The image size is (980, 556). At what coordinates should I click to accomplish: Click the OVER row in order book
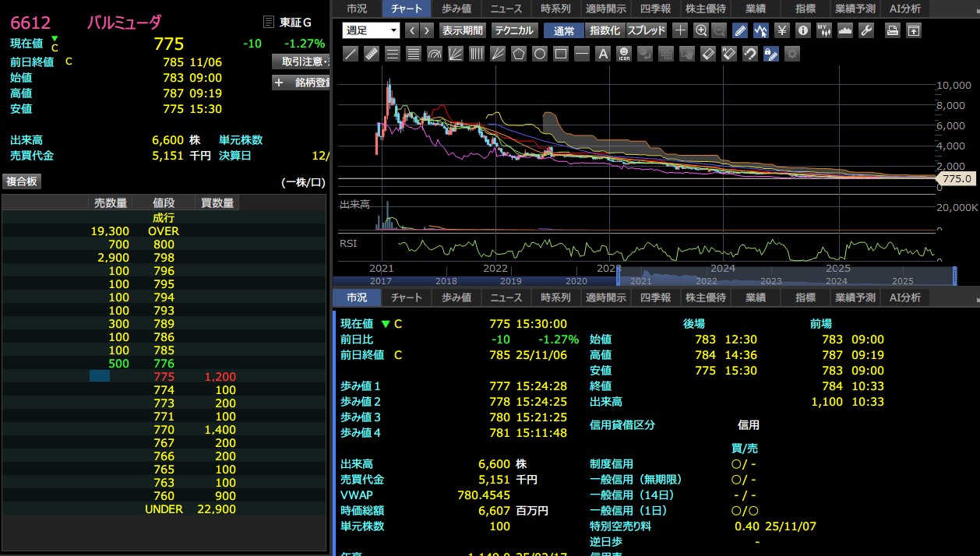[x=164, y=231]
